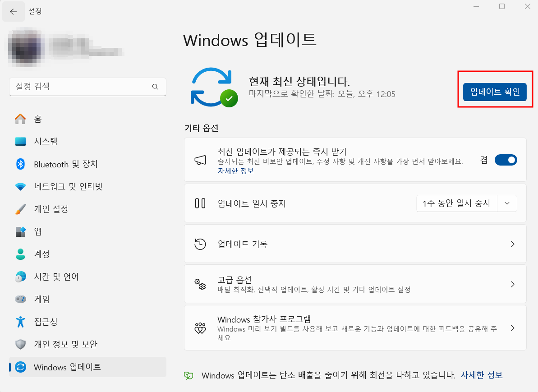Click the network Wi-Fi icon
This screenshot has height=392, width=538.
click(x=20, y=187)
